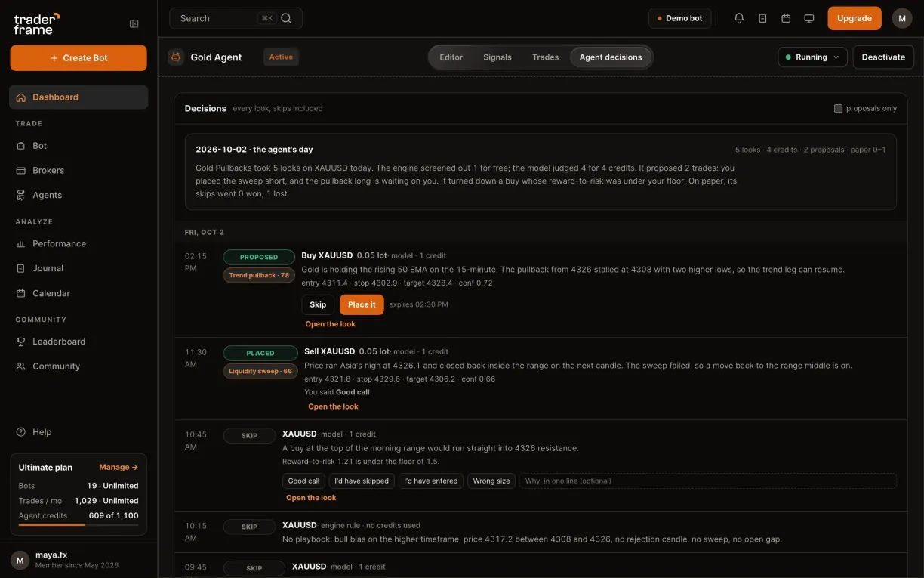Screen dimensions: 924x578
Task: Click the Deactivate button
Action: pos(883,57)
